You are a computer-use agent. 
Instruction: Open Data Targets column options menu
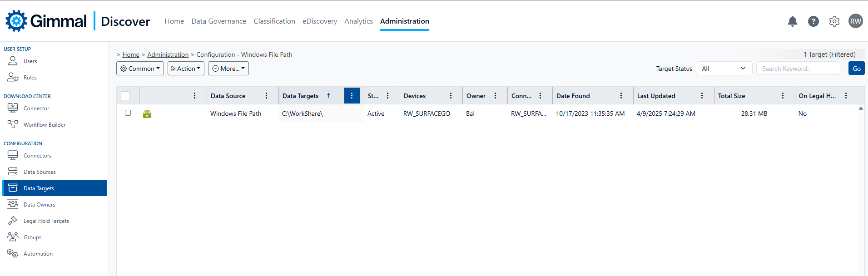coord(352,96)
